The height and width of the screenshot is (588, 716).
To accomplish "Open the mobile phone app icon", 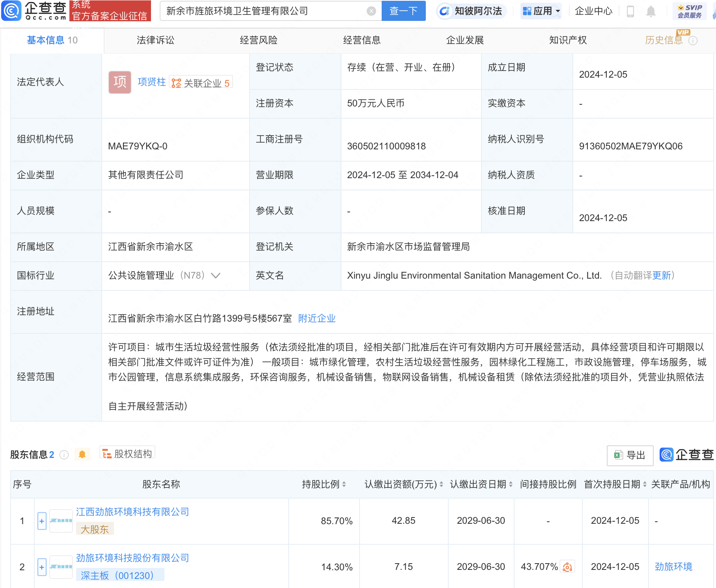I will click(x=630, y=11).
